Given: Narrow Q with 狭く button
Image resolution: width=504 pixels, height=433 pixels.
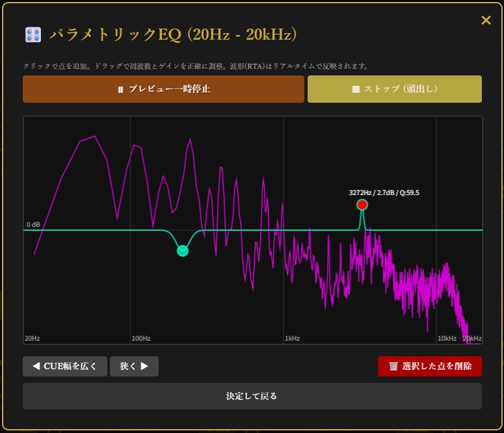Looking at the screenshot, I should point(134,366).
